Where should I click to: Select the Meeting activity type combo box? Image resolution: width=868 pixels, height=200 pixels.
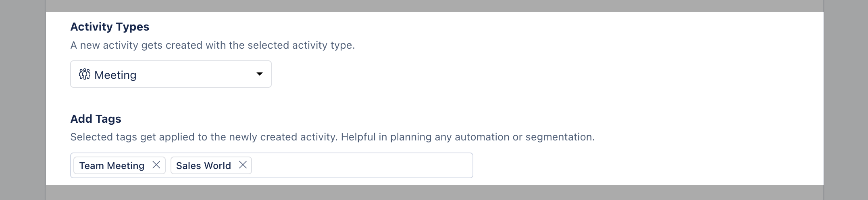click(x=171, y=74)
